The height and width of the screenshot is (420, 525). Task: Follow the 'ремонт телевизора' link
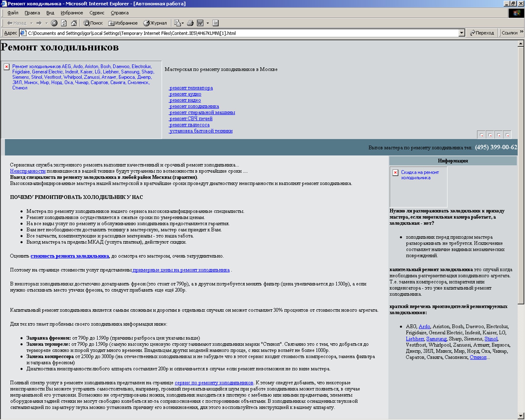[x=191, y=88]
